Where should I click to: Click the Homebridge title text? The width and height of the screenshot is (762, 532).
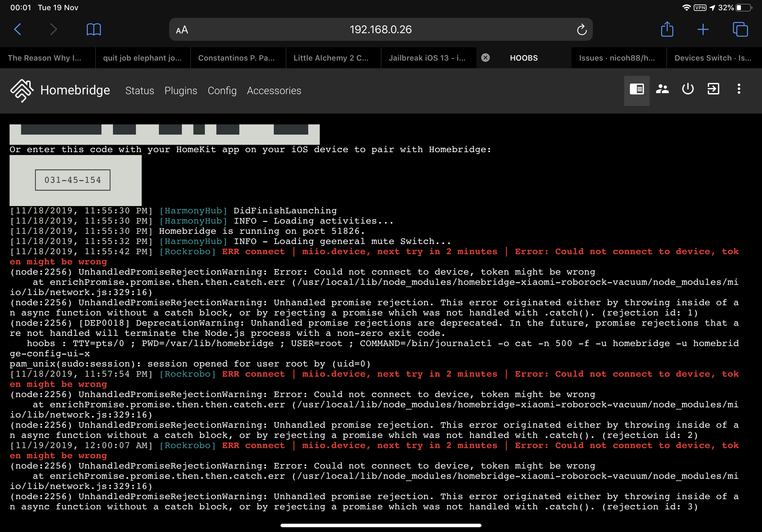[75, 90]
